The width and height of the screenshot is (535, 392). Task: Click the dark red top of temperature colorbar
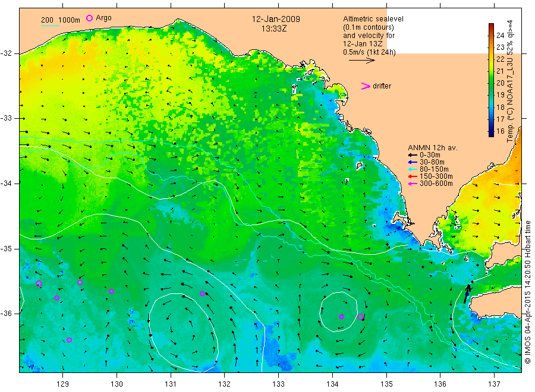coord(492,26)
